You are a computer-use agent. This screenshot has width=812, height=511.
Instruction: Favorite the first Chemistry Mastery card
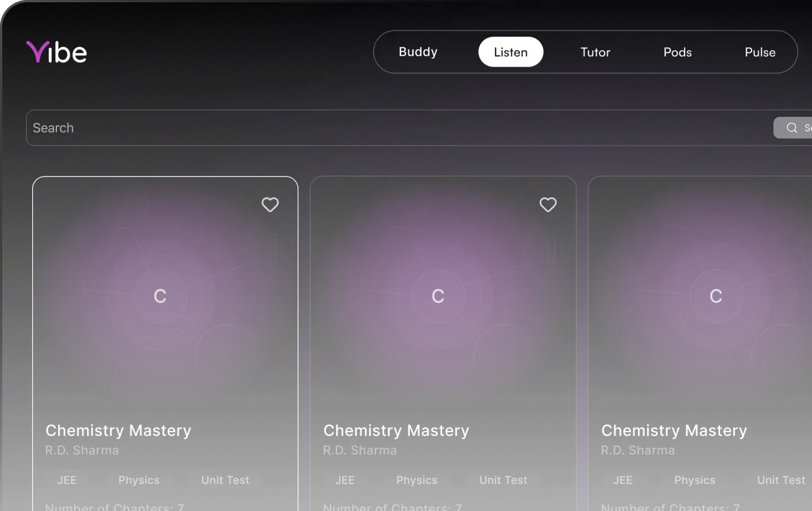(270, 205)
